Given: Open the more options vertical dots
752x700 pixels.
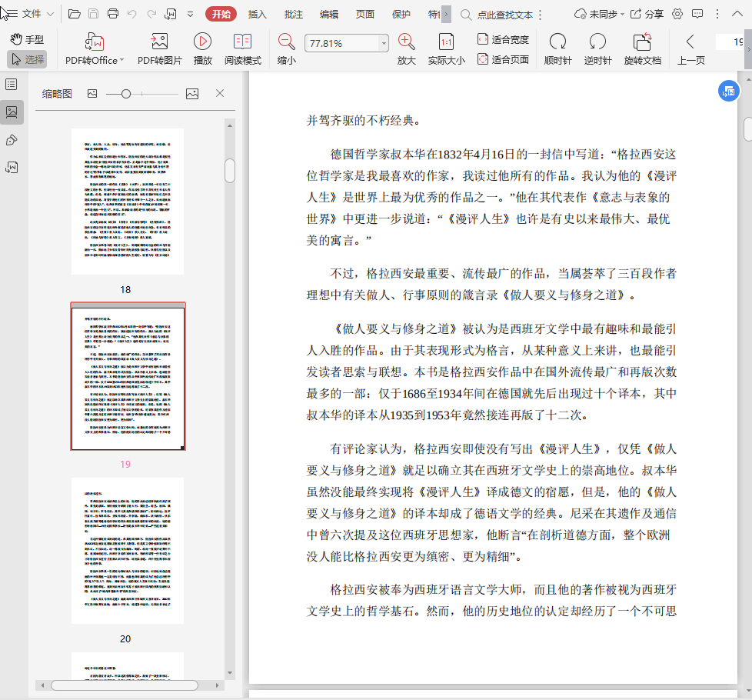Looking at the screenshot, I should point(717,14).
